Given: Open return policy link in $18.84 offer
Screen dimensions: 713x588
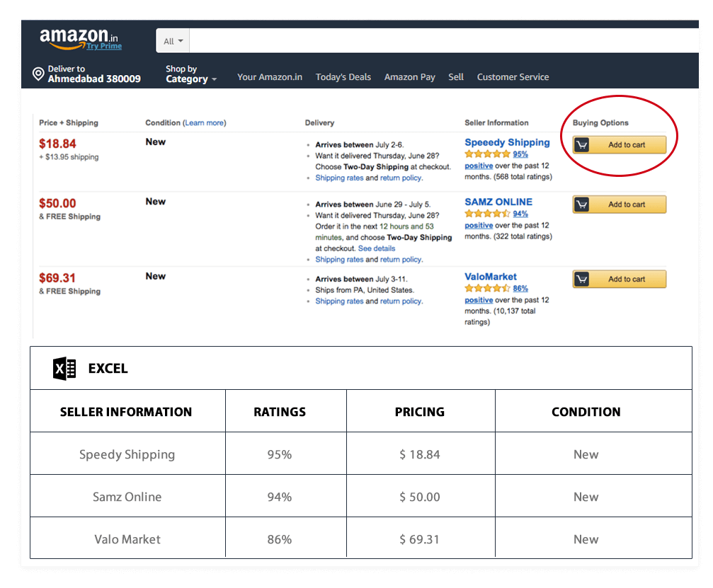Looking at the screenshot, I should [401, 178].
